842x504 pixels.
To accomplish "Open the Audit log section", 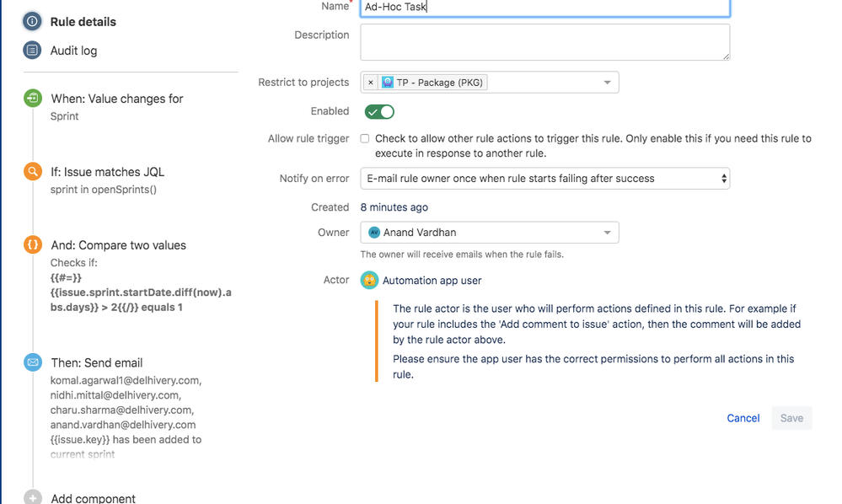I will click(x=73, y=51).
